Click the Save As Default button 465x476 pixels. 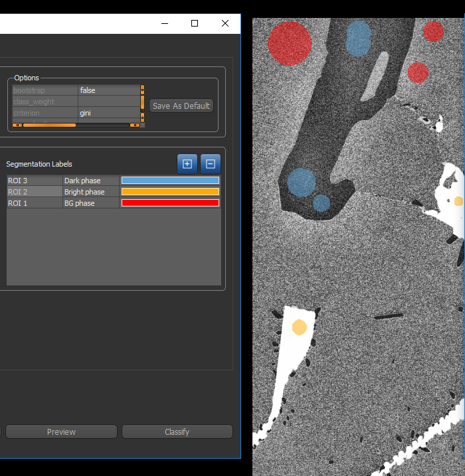[x=181, y=106]
